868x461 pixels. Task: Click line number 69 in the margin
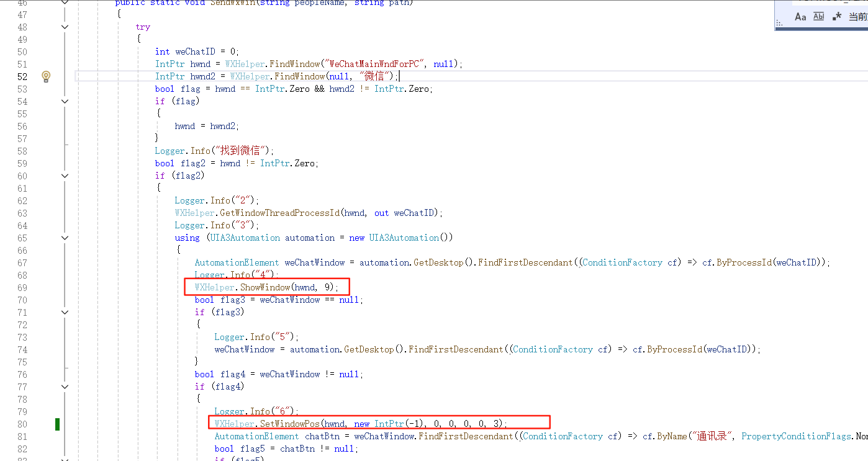click(x=22, y=287)
